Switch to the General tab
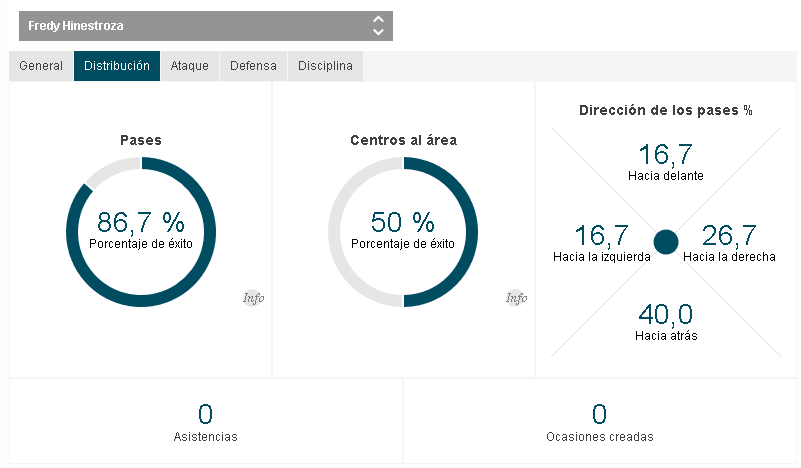Image resolution: width=801 pixels, height=468 pixels. 41,66
